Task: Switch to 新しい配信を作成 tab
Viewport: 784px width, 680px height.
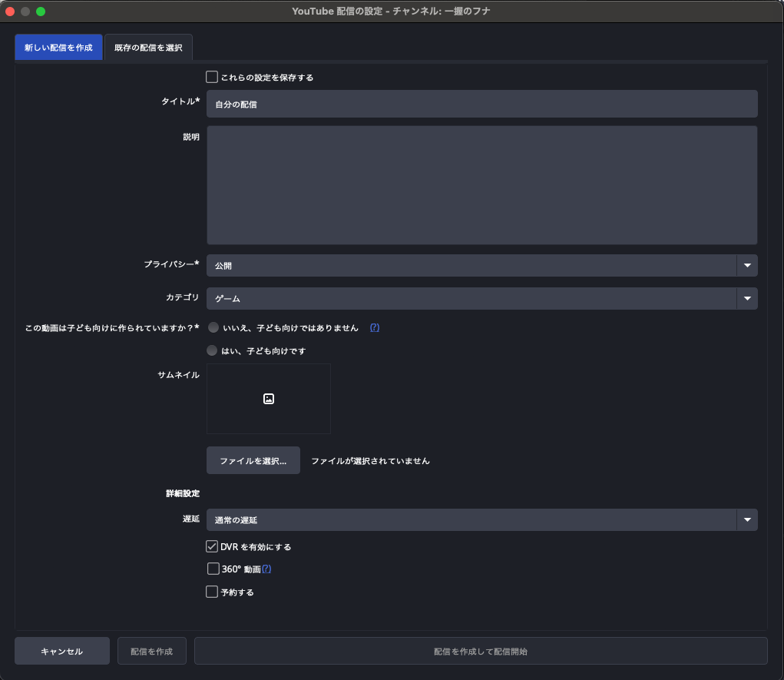Action: pyautogui.click(x=58, y=48)
